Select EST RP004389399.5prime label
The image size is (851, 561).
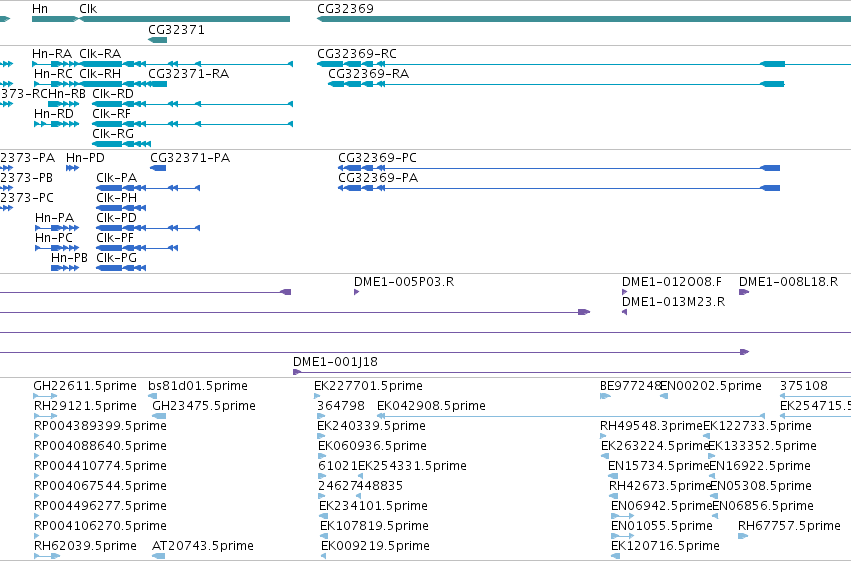click(x=100, y=426)
